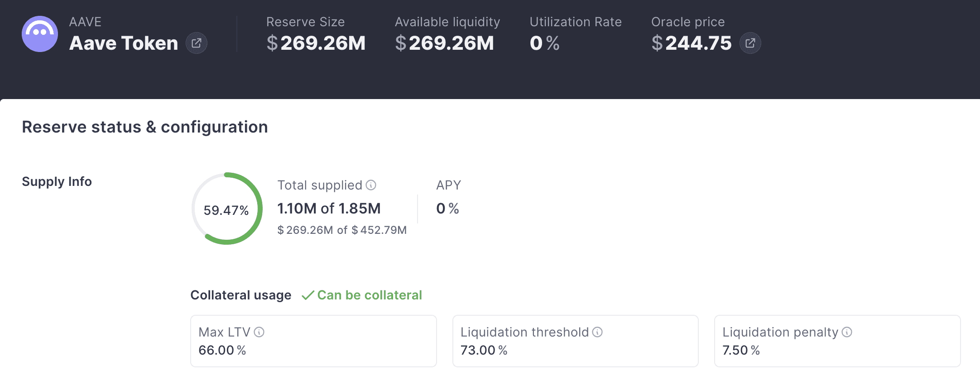This screenshot has height=389, width=980.
Task: Open external link beside Aave Token title
Action: (x=197, y=43)
